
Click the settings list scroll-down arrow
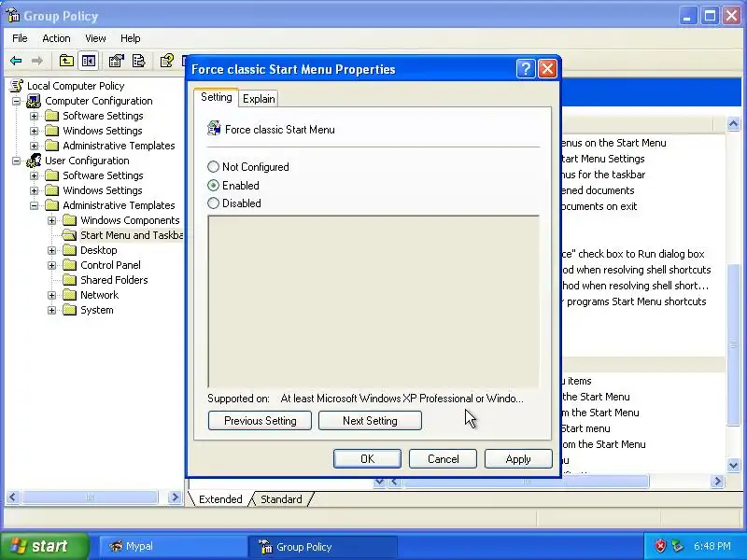click(733, 465)
